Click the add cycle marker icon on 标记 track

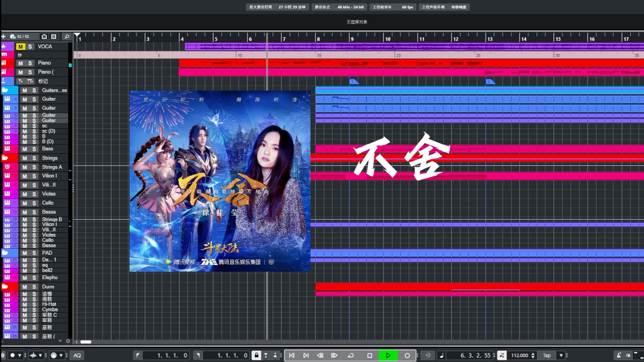pyautogui.click(x=30, y=81)
